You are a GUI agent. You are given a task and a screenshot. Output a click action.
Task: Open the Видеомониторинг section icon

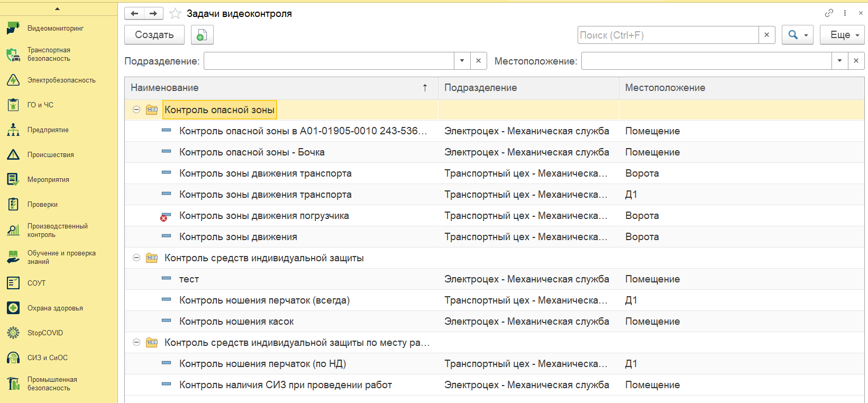[x=13, y=29]
